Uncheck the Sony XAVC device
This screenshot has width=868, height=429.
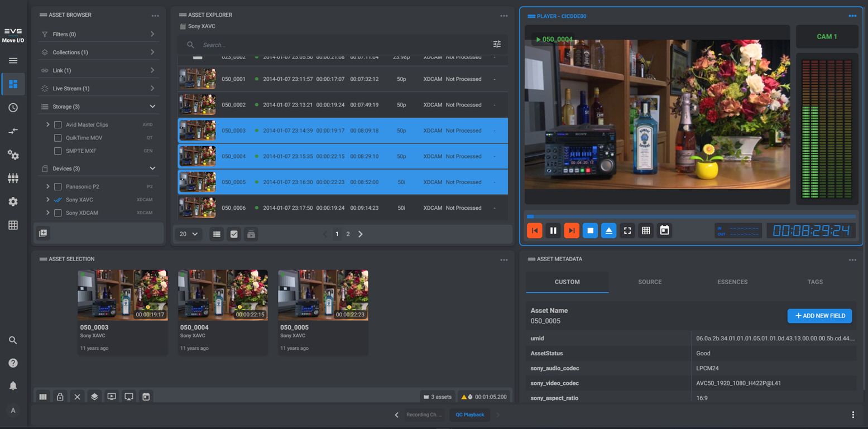[x=57, y=200]
